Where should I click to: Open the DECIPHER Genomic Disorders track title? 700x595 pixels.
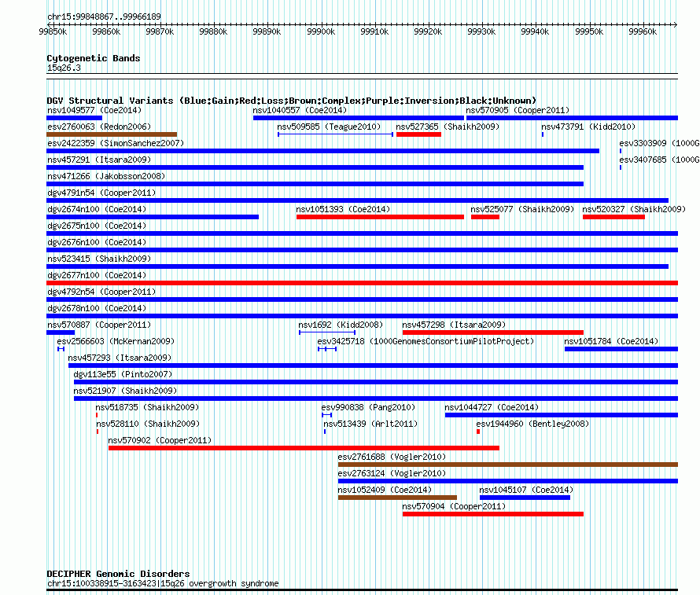coord(118,574)
